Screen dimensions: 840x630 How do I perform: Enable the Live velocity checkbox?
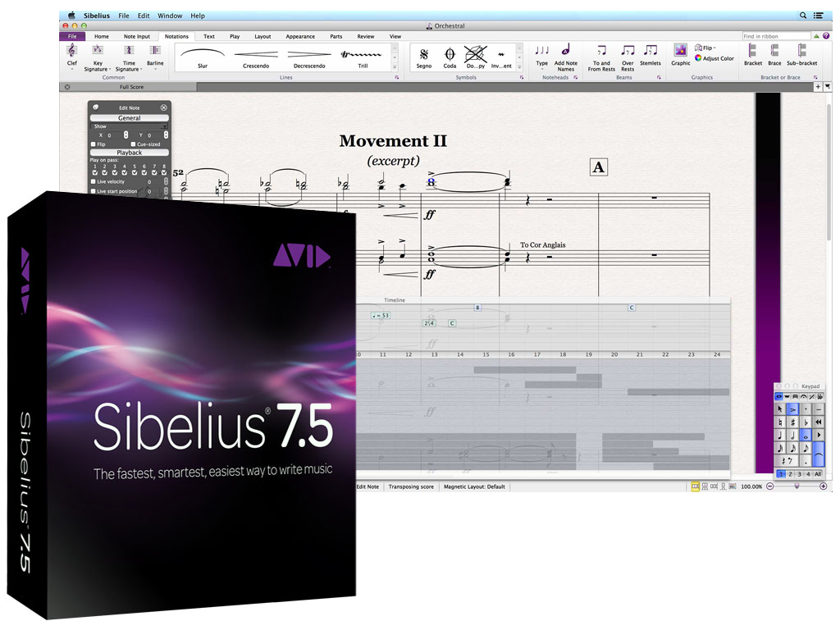click(93, 181)
